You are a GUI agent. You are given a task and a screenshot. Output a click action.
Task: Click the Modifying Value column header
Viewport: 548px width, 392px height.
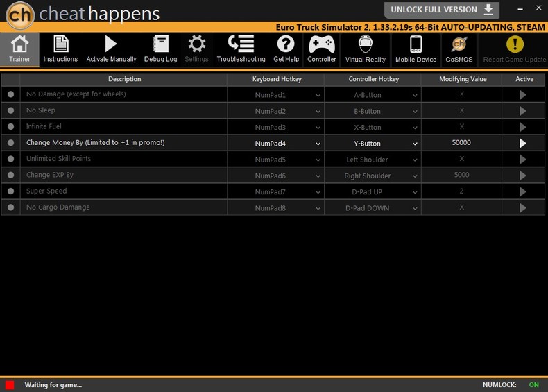tap(463, 79)
